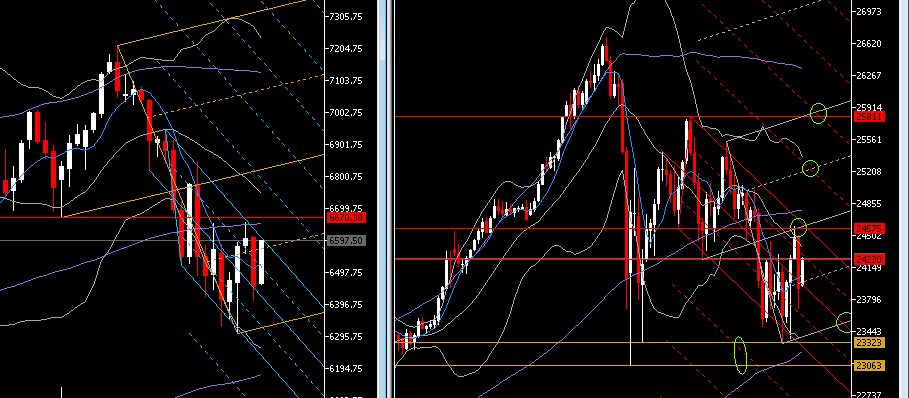909x398 pixels.
Task: Click 26973 on the right price axis
Action: 868,12
